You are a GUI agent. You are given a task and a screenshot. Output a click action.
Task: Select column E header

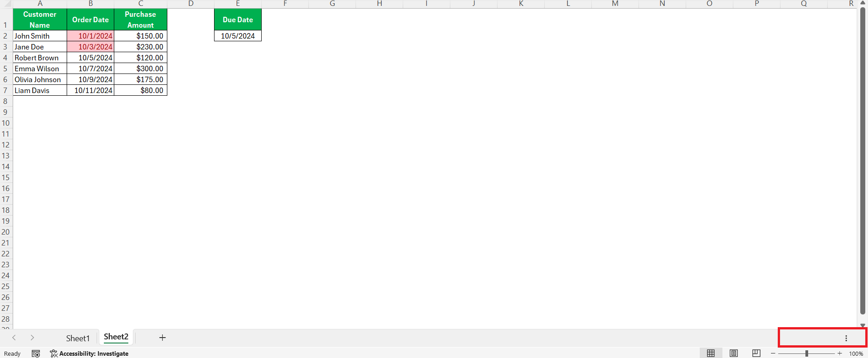[x=238, y=4]
